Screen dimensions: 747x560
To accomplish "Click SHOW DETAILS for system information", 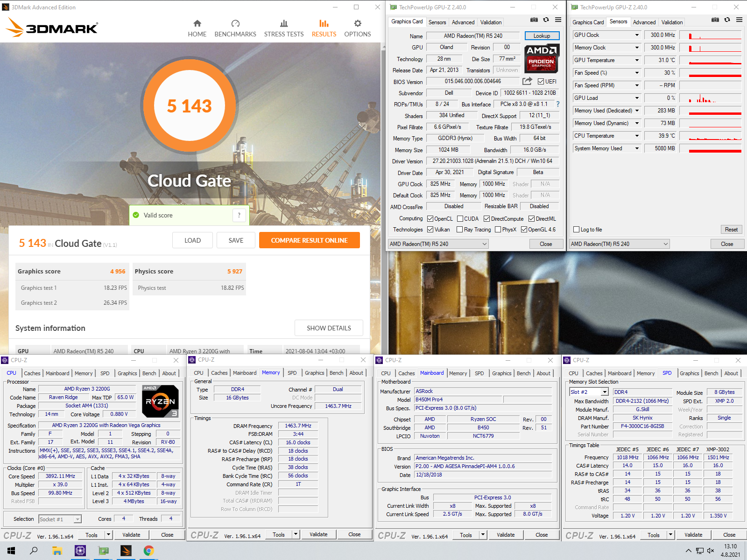I will click(x=329, y=328).
